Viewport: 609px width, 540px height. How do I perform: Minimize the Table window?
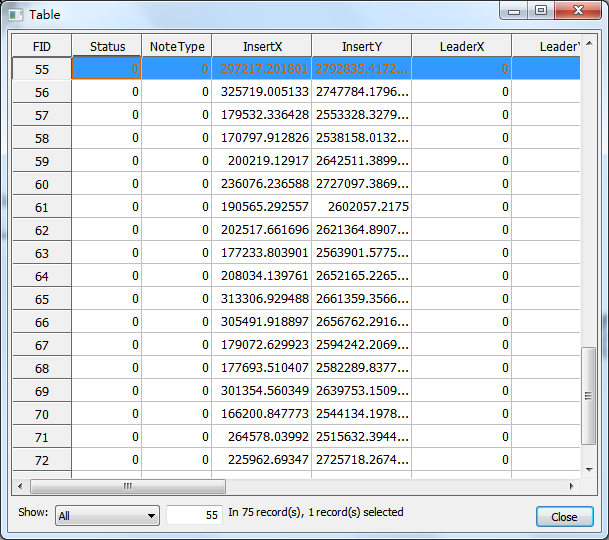point(515,11)
